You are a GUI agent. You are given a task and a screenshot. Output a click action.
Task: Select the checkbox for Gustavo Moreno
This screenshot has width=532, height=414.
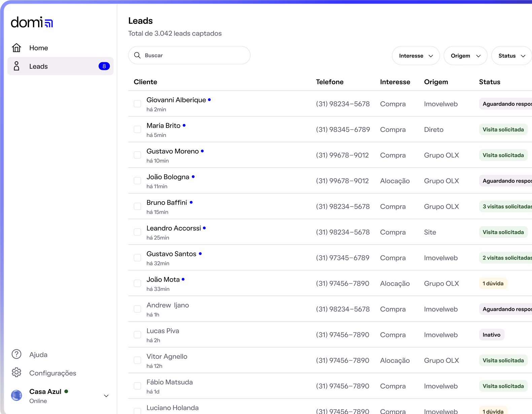click(137, 155)
